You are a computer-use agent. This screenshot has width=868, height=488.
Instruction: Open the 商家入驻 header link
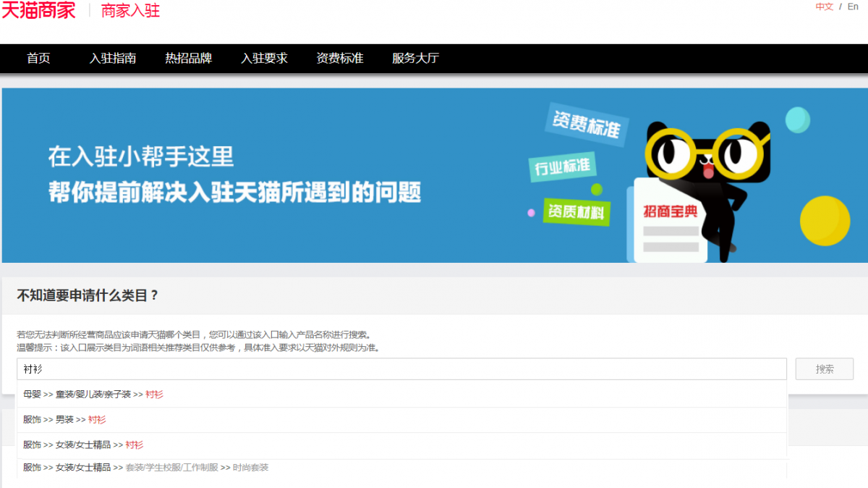coord(131,11)
